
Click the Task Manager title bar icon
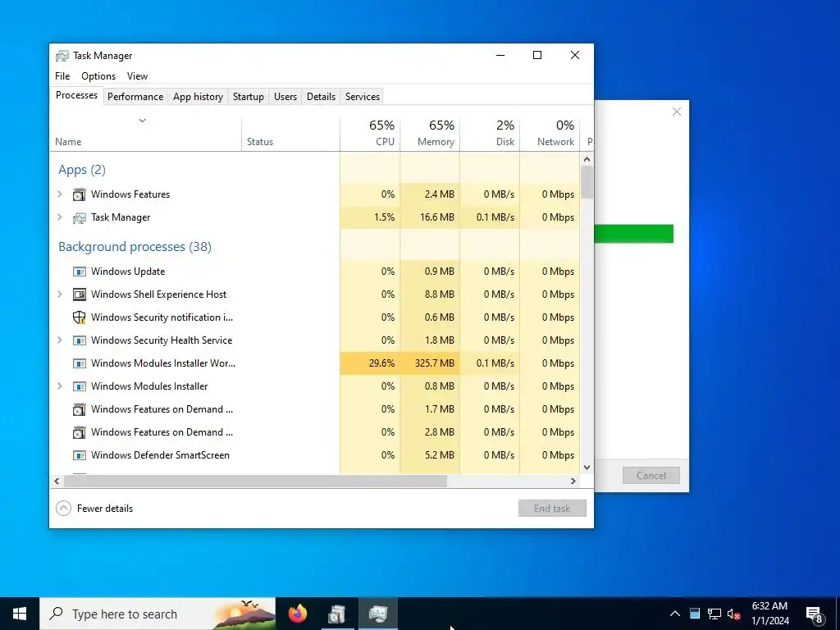pos(62,56)
